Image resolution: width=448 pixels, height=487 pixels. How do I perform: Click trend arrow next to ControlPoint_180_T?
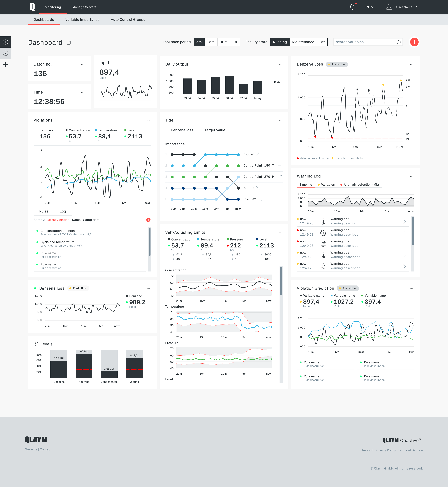coord(280,165)
